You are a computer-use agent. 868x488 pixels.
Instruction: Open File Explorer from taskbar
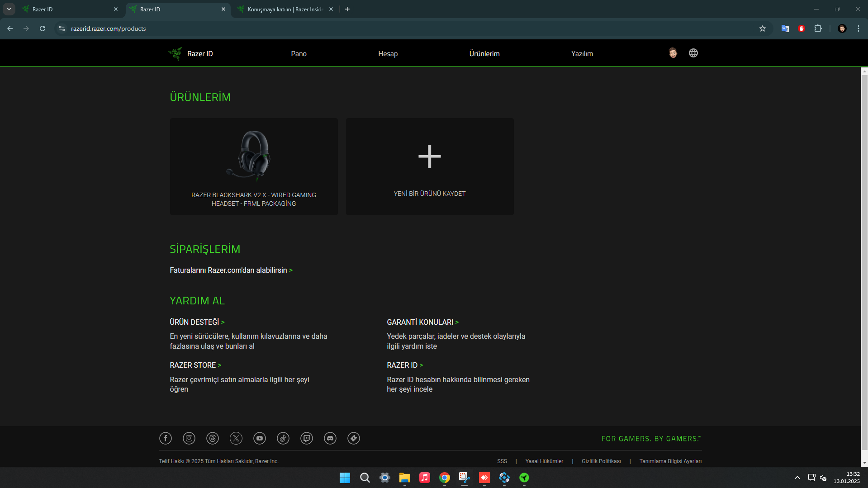(405, 478)
